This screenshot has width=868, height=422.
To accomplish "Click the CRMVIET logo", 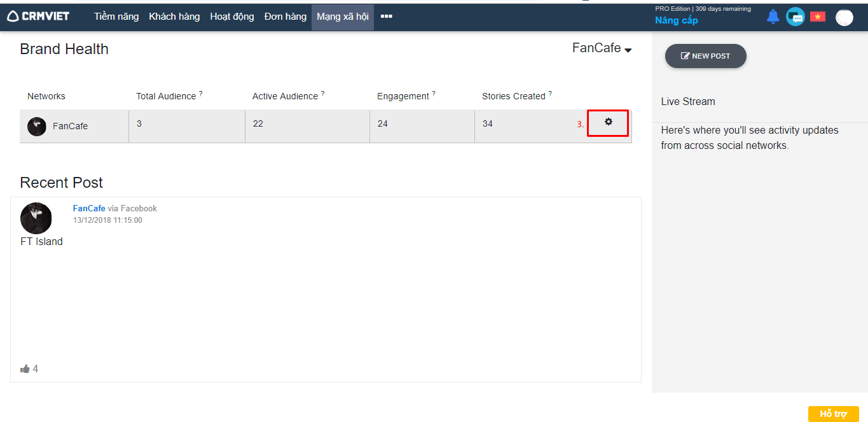I will coord(38,17).
